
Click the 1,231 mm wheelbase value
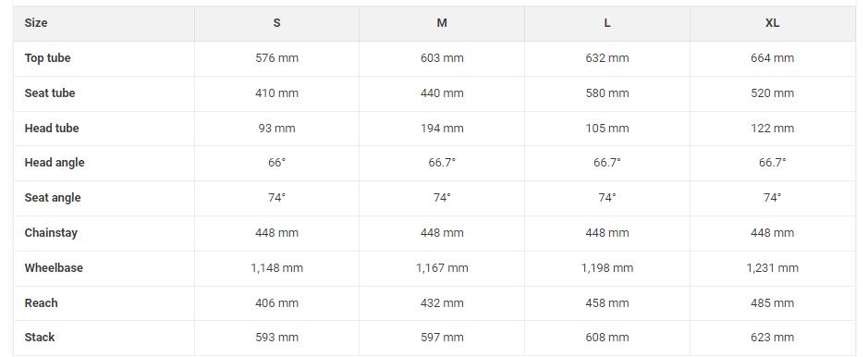coord(772,268)
